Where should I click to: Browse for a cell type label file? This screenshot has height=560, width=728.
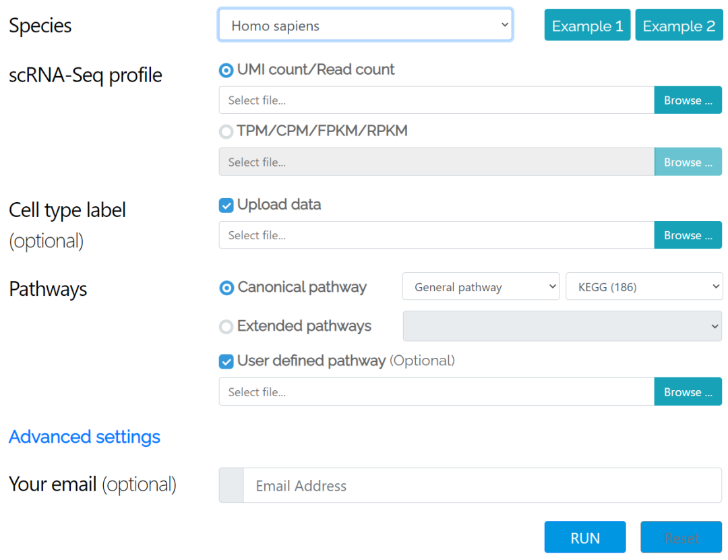[x=688, y=235]
